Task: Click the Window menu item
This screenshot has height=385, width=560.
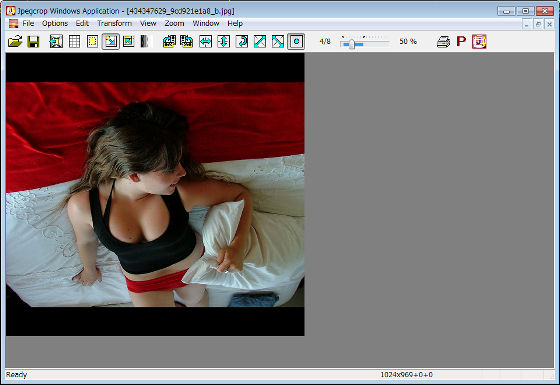Action: pos(206,24)
